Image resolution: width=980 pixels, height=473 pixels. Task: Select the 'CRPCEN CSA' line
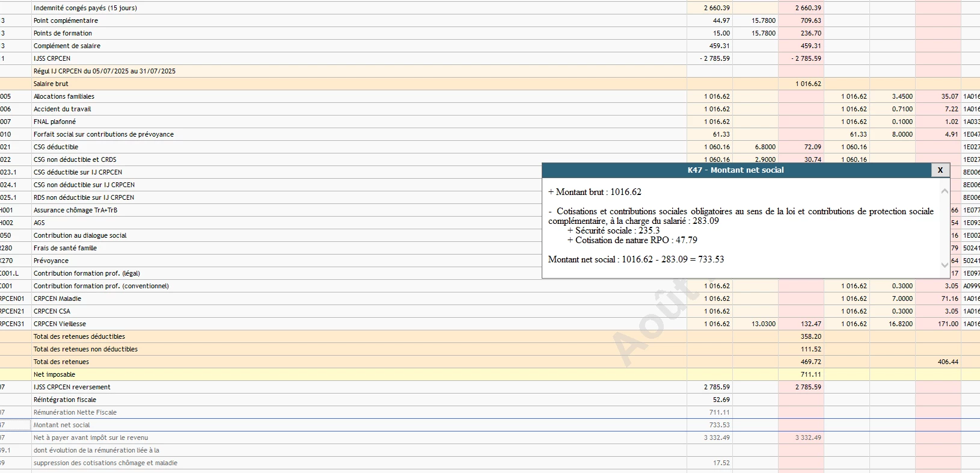tap(52, 311)
